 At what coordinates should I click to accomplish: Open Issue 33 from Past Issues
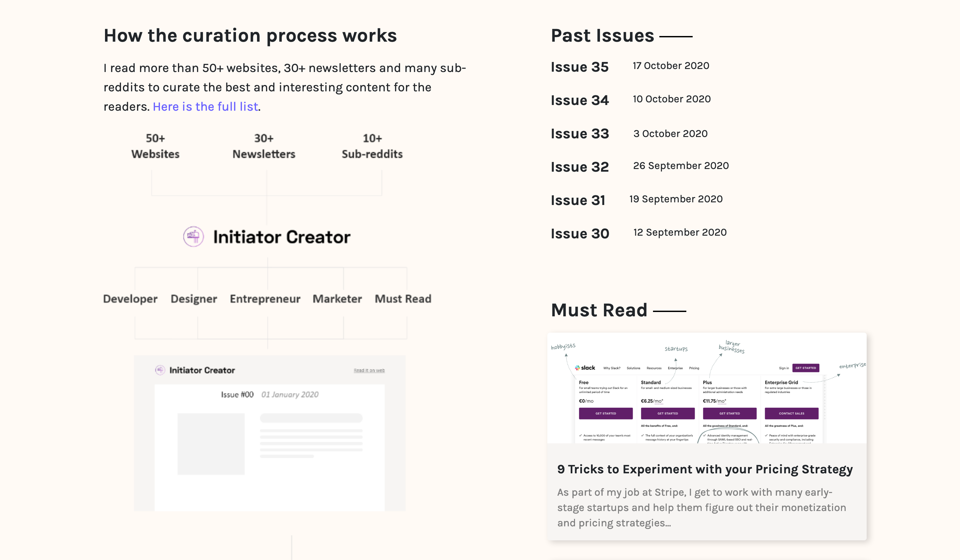coord(580,134)
